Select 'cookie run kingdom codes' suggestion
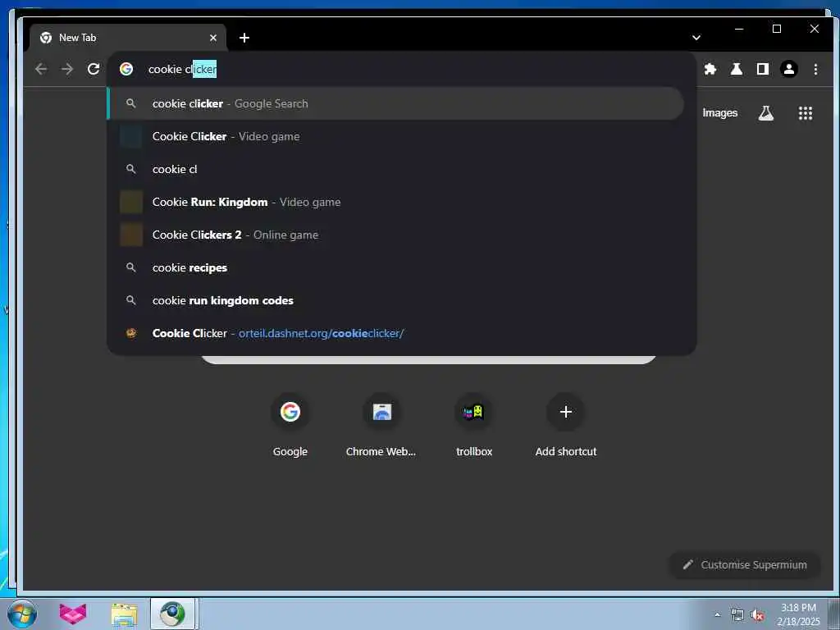840x630 pixels. [x=395, y=300]
